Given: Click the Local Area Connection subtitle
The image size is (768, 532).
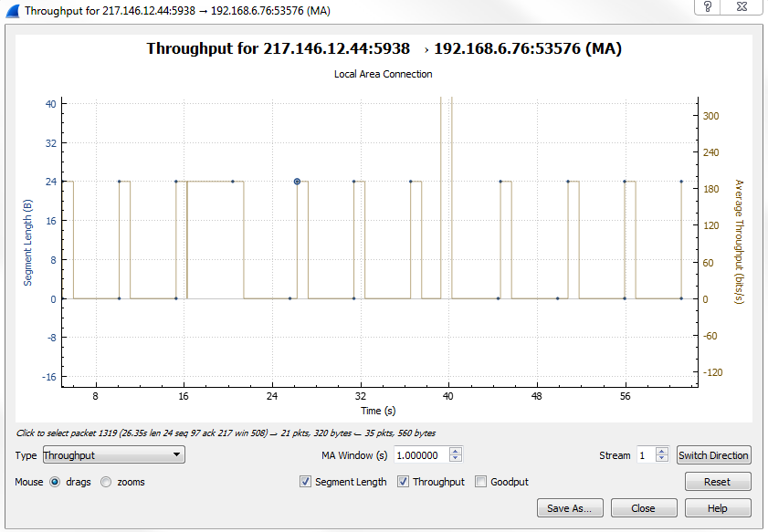Looking at the screenshot, I should (x=383, y=74).
